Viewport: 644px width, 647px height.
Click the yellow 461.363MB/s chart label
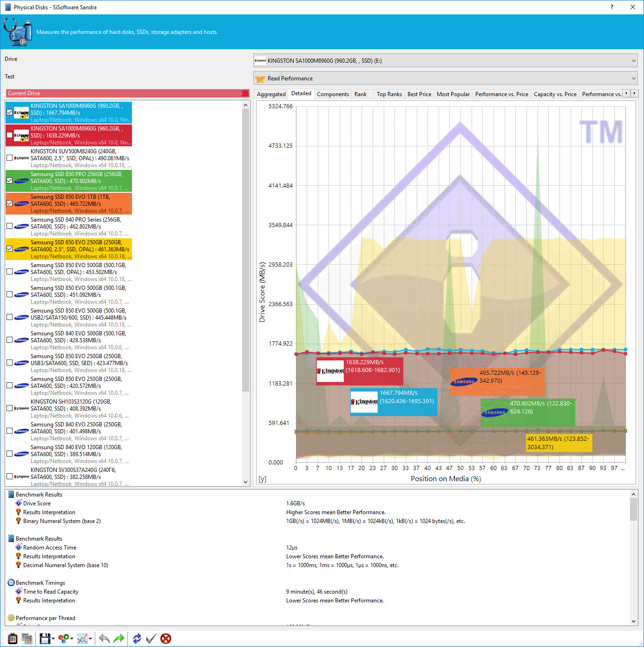pyautogui.click(x=559, y=443)
